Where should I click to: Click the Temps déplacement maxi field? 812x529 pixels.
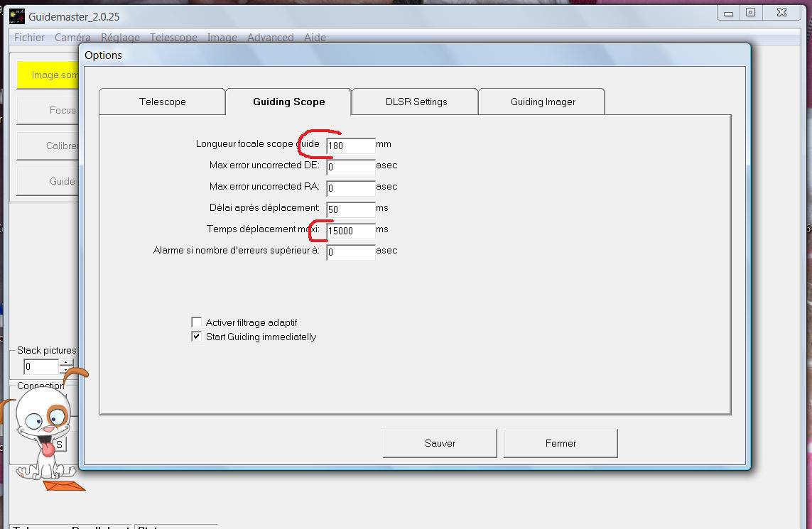point(351,230)
